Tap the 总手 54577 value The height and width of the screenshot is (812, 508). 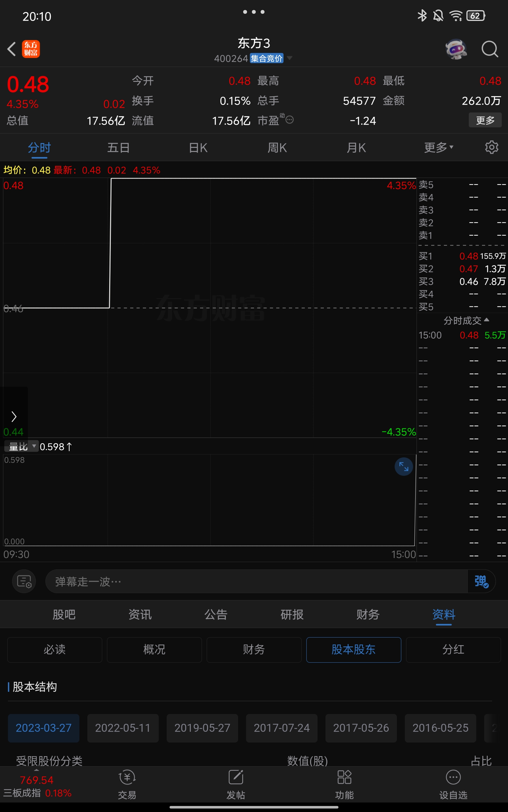point(359,101)
